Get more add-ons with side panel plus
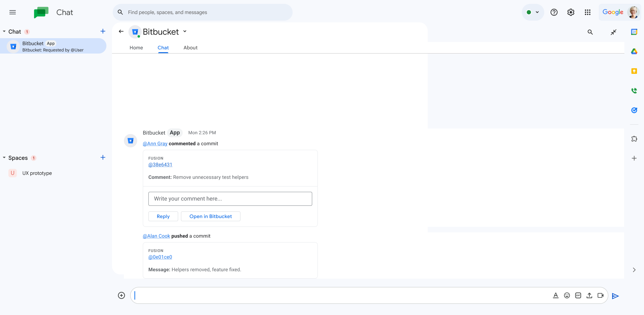This screenshot has width=644, height=315. point(634,158)
